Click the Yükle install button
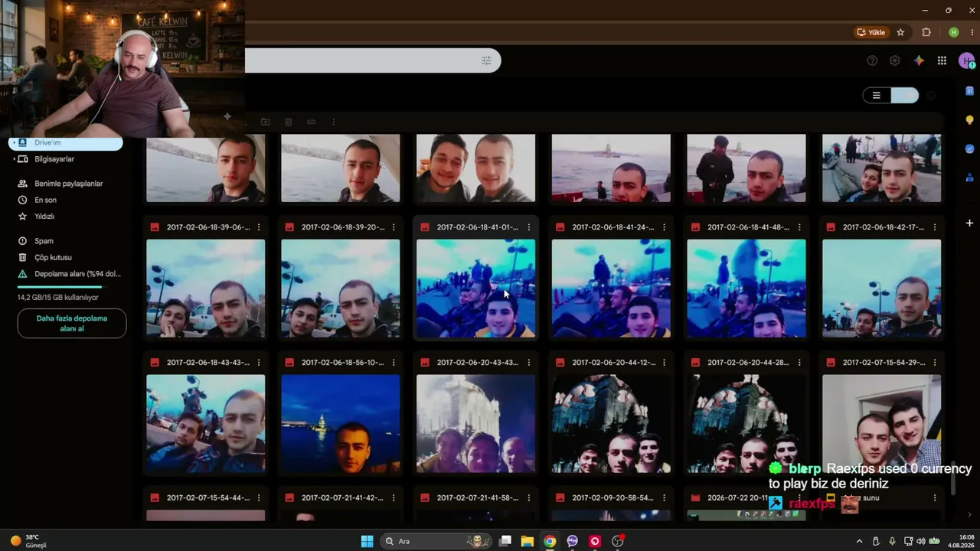 pyautogui.click(x=871, y=32)
